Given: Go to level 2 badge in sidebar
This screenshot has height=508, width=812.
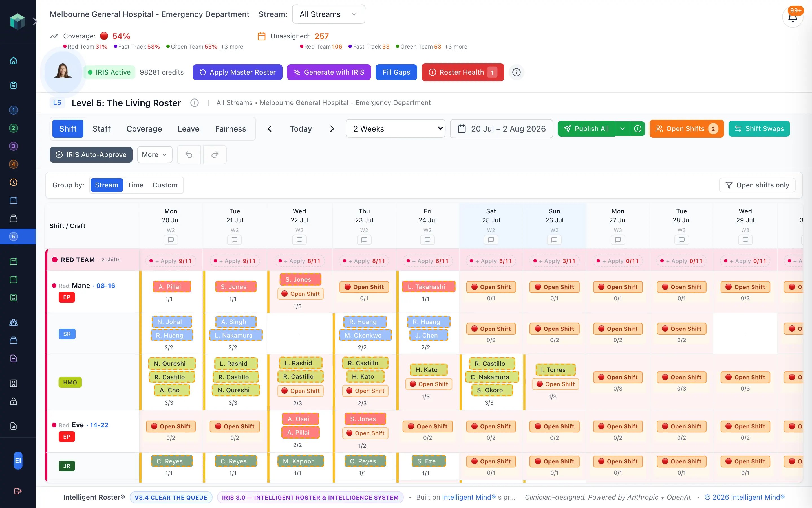Looking at the screenshot, I should point(14,128).
